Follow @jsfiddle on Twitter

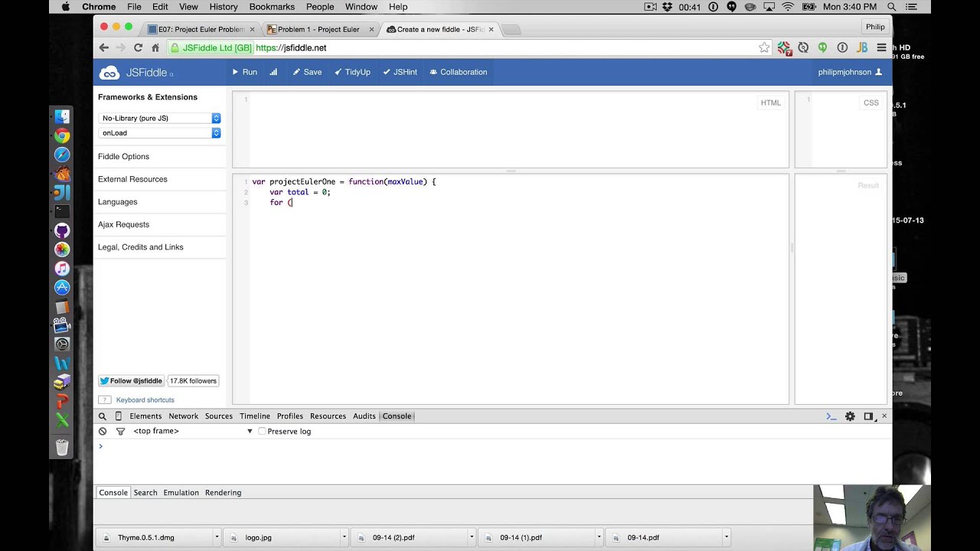point(131,380)
